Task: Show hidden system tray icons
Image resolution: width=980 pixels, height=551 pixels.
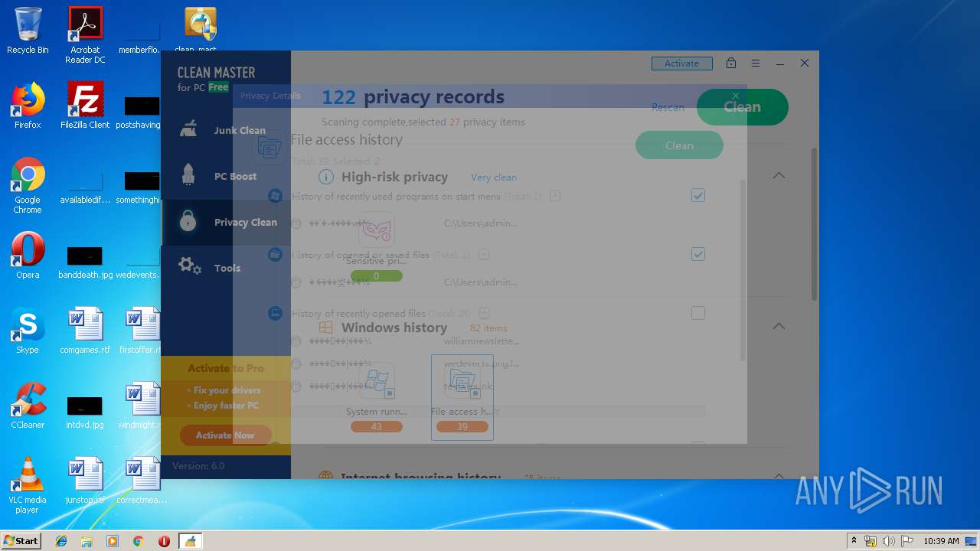Action: coord(854,541)
